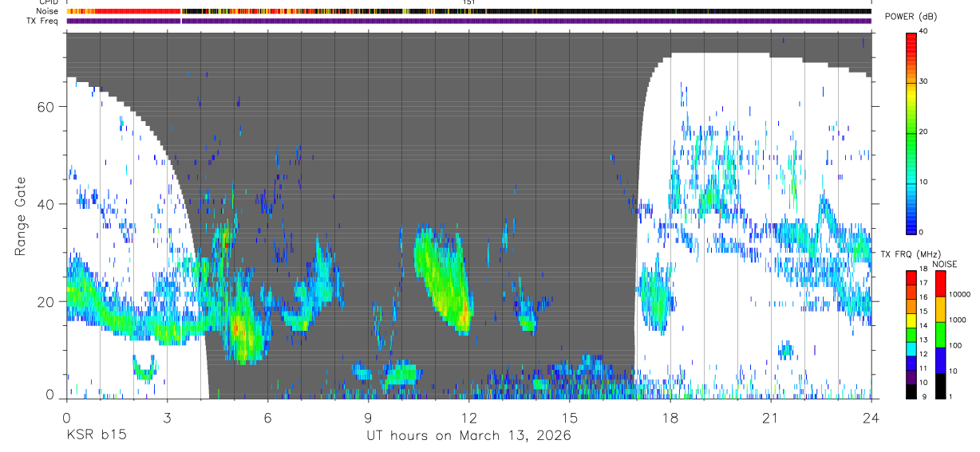
Task: Click the "18" tick on UT hours axis
Action: click(x=670, y=417)
